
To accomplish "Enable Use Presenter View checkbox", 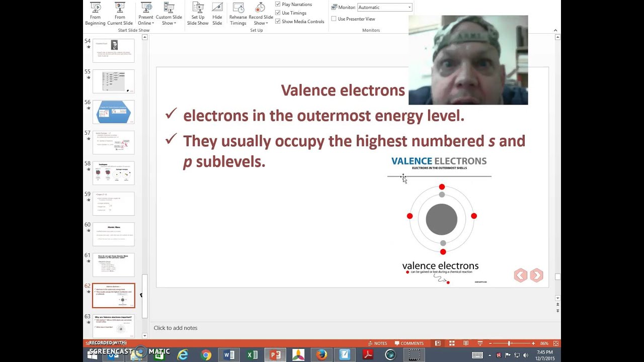I will [x=334, y=19].
